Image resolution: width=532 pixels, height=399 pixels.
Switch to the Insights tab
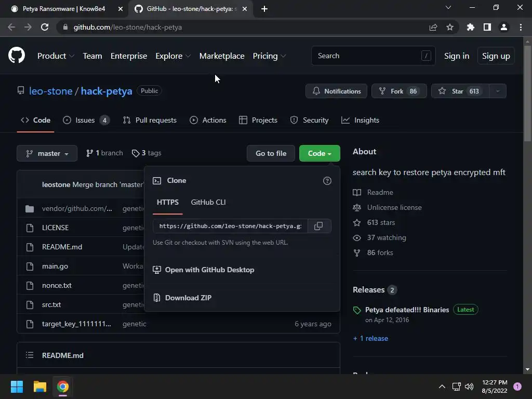pyautogui.click(x=361, y=120)
